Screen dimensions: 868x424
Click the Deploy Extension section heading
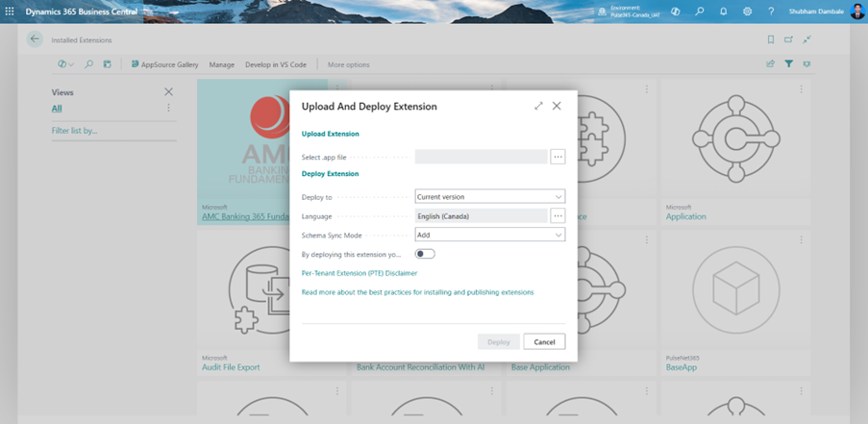click(x=330, y=173)
